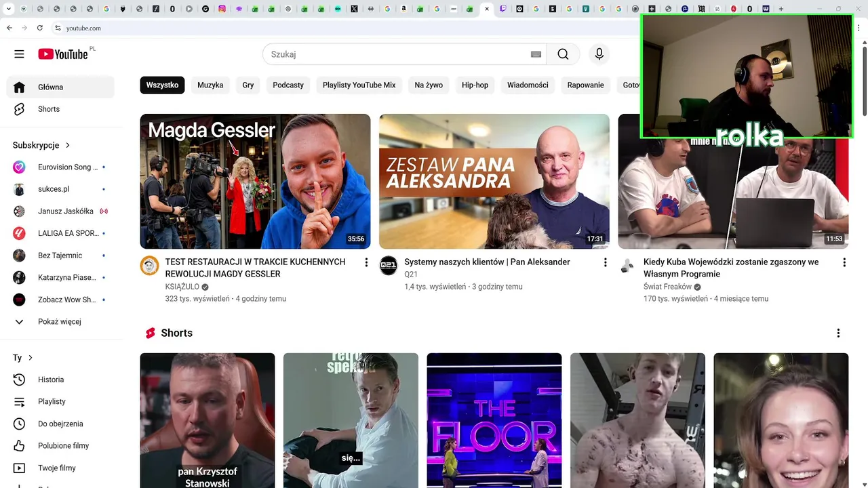Open Bez Tajemnic channel
This screenshot has width=868, height=488.
[x=60, y=256]
